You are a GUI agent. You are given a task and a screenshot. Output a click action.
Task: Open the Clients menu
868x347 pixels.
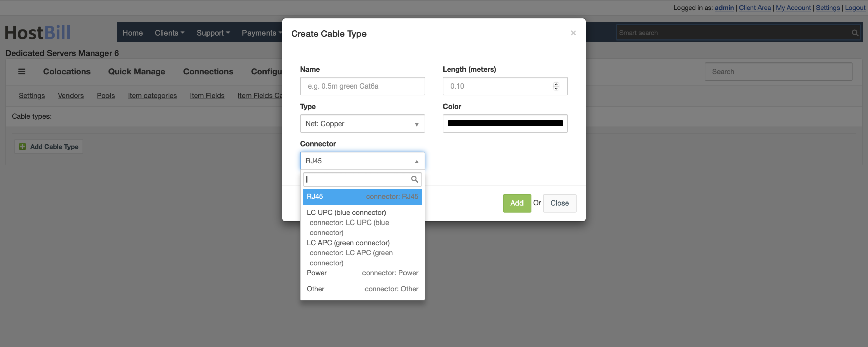pyautogui.click(x=170, y=33)
